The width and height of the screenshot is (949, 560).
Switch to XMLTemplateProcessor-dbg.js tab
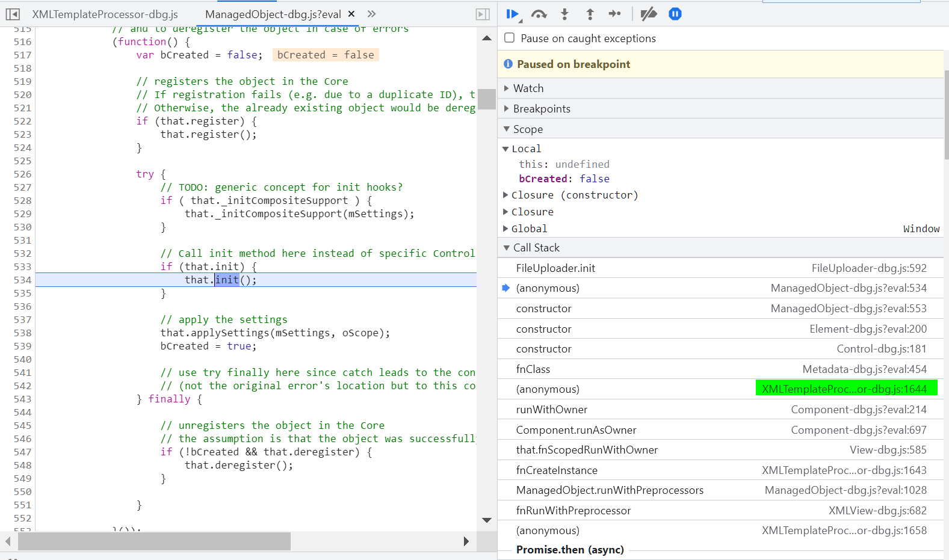point(105,14)
